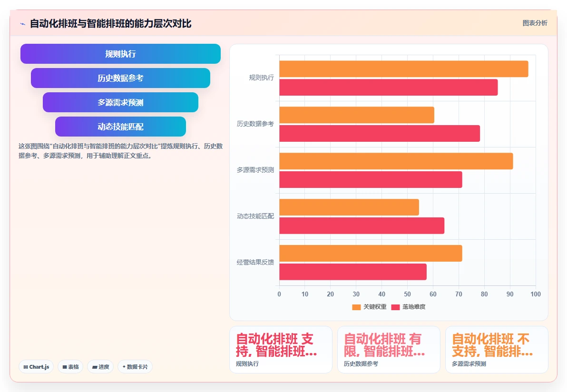The height and width of the screenshot is (392, 567).
Task: Click red 落地难度 bar for 经营结果反馈
Action: point(353,272)
